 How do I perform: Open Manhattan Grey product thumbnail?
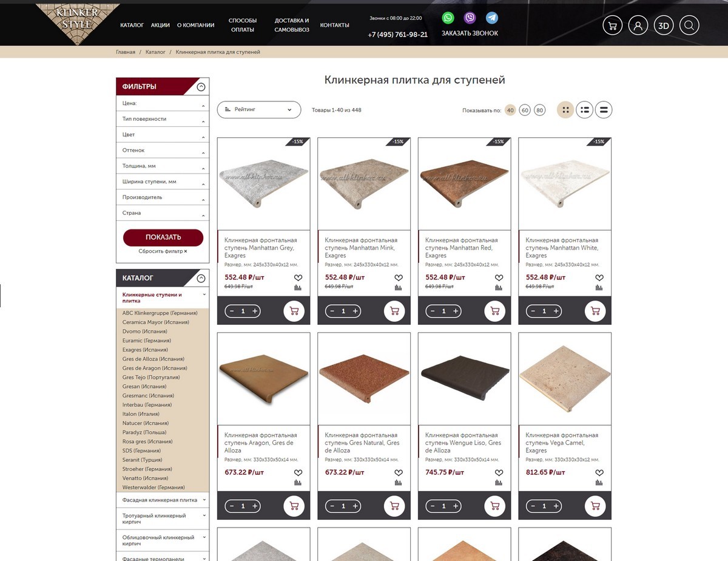click(263, 184)
